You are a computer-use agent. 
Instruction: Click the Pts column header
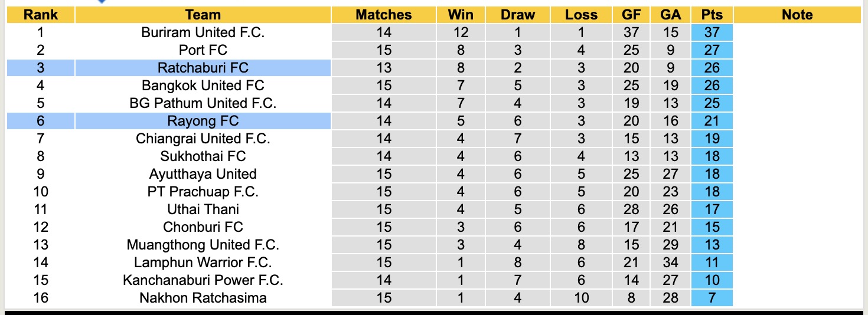tap(712, 15)
